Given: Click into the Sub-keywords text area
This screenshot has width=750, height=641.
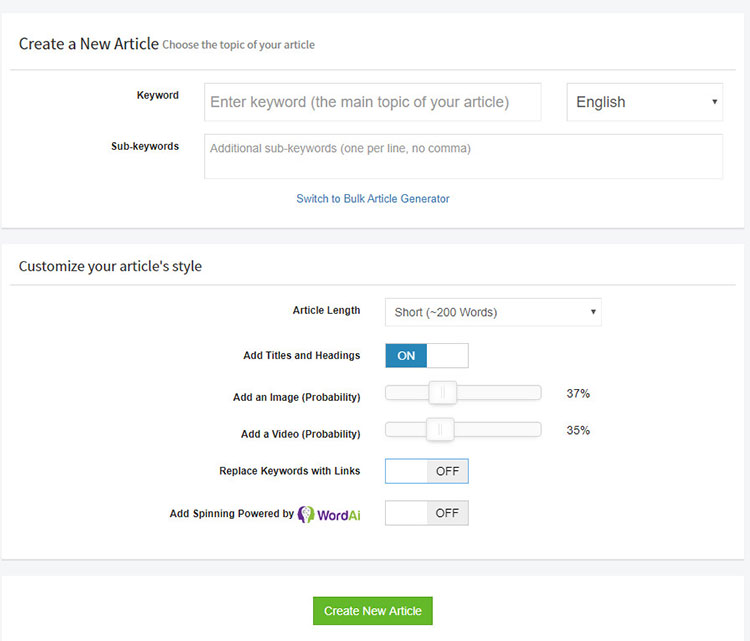Looking at the screenshot, I should point(463,157).
